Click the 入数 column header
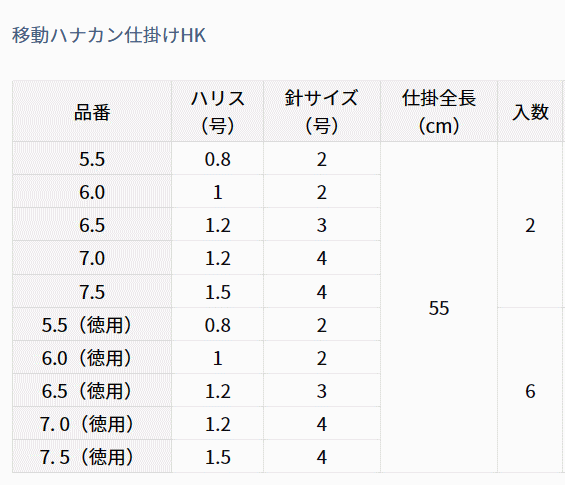Viewport: 565px width, 485px height. [530, 111]
